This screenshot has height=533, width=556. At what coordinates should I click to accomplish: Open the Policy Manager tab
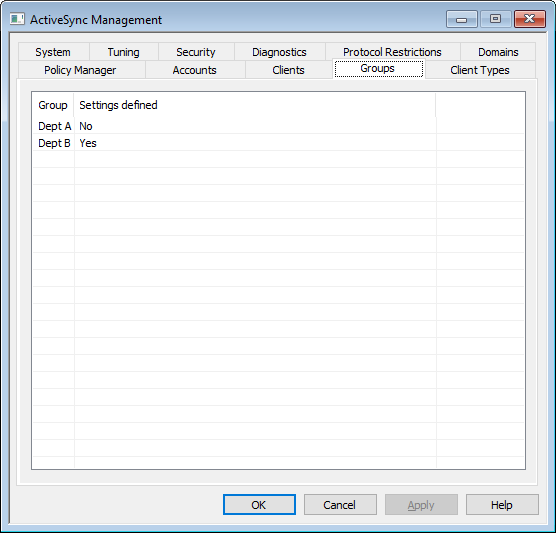click(80, 70)
